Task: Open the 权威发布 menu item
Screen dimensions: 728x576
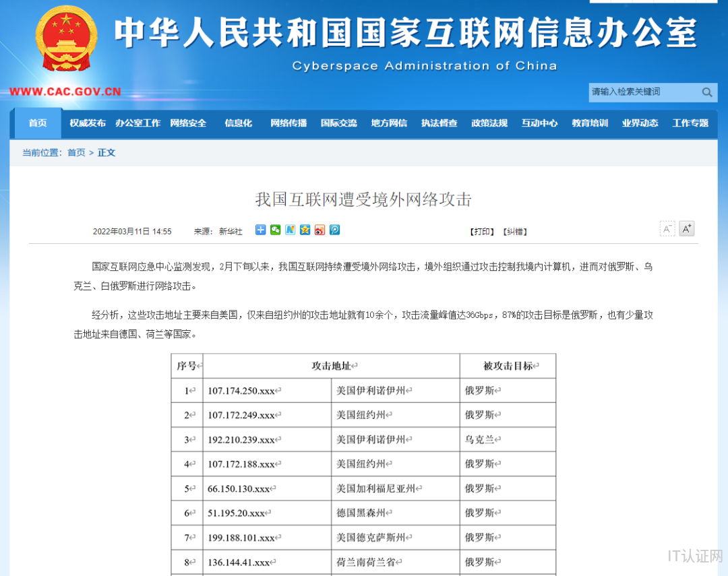Action: 88,123
